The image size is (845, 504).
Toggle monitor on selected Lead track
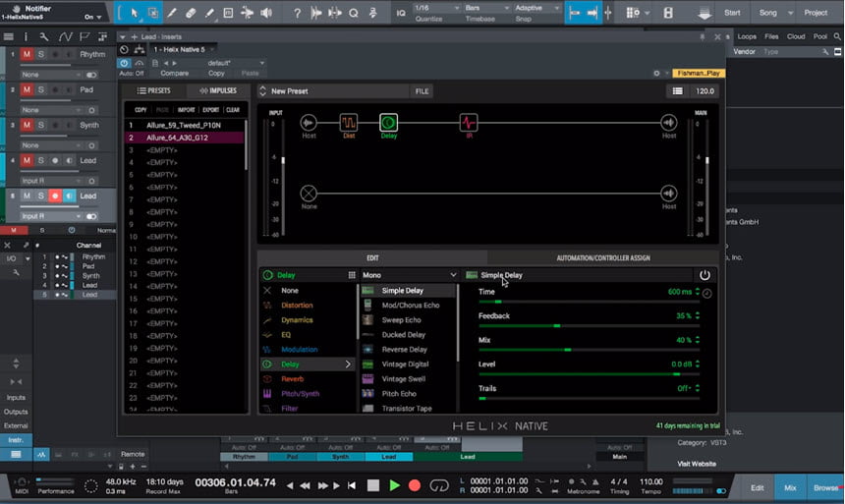(x=69, y=196)
